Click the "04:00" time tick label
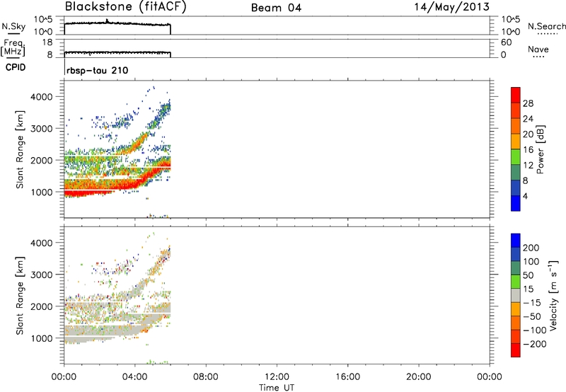Viewport: 566px width, 392px height. (x=135, y=377)
